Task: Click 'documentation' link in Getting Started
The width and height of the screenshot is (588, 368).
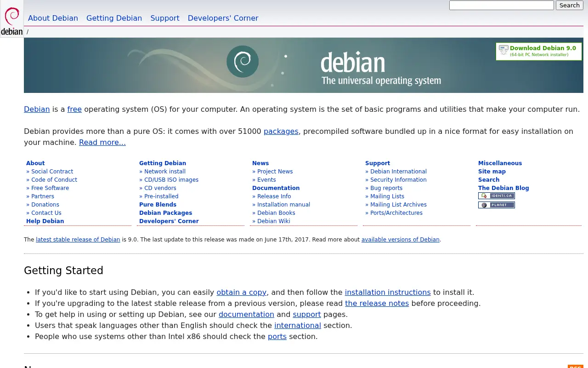Action: (246, 314)
